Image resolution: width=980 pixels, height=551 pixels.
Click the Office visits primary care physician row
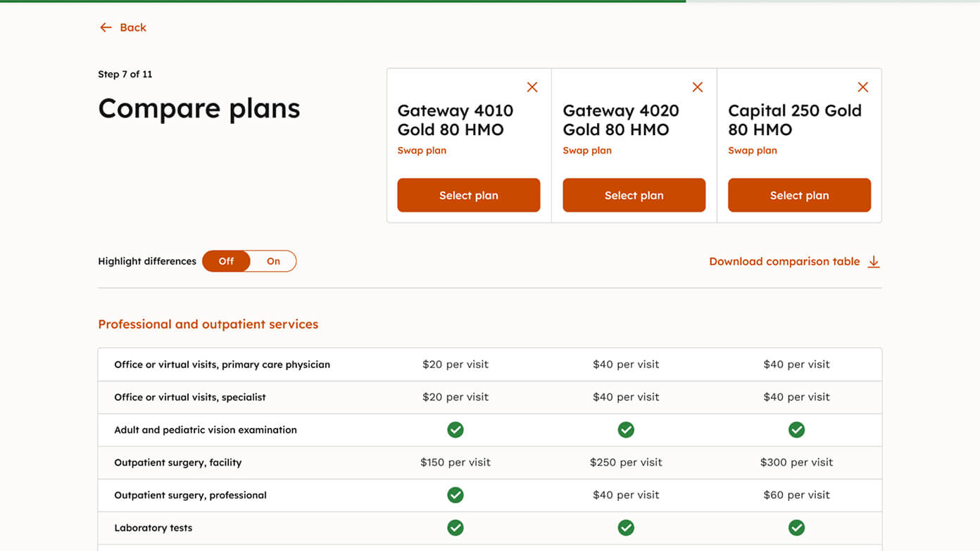coord(222,364)
